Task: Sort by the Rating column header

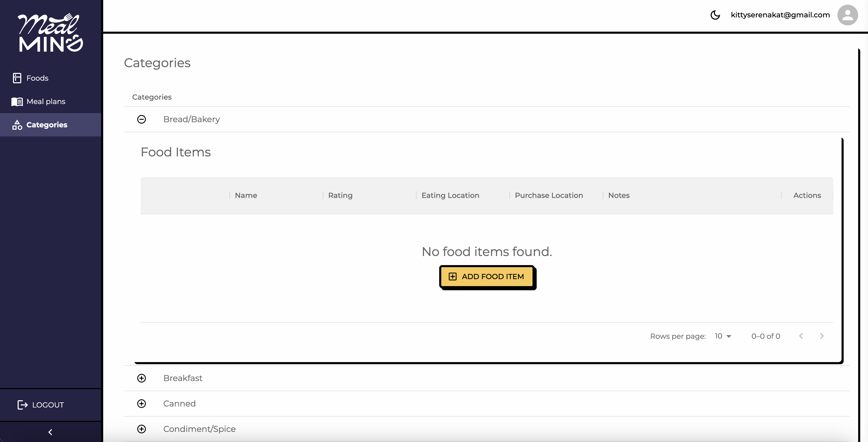Action: click(340, 195)
